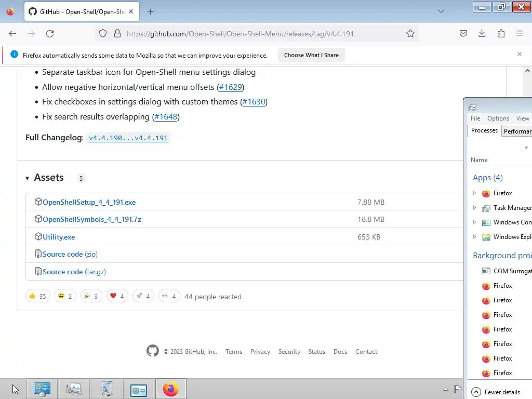
Task: Click eyes reaction with 4
Action: (169, 296)
